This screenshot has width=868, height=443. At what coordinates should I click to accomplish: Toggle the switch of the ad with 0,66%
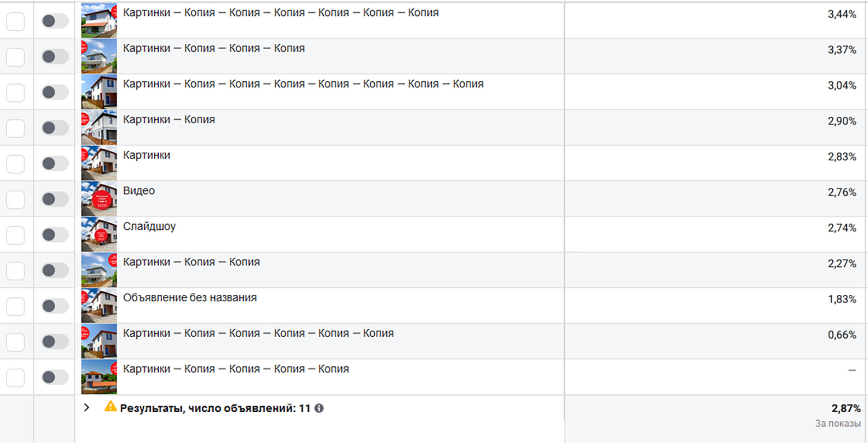click(x=55, y=342)
